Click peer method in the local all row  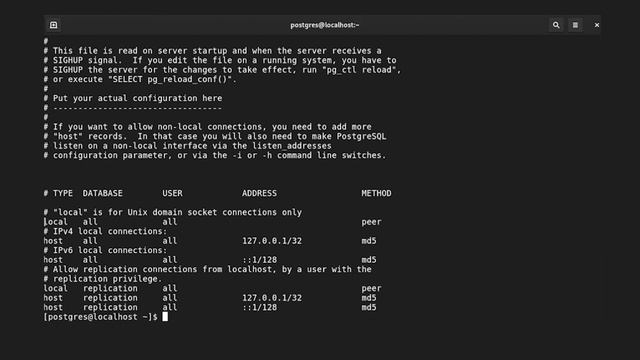[x=371, y=222]
